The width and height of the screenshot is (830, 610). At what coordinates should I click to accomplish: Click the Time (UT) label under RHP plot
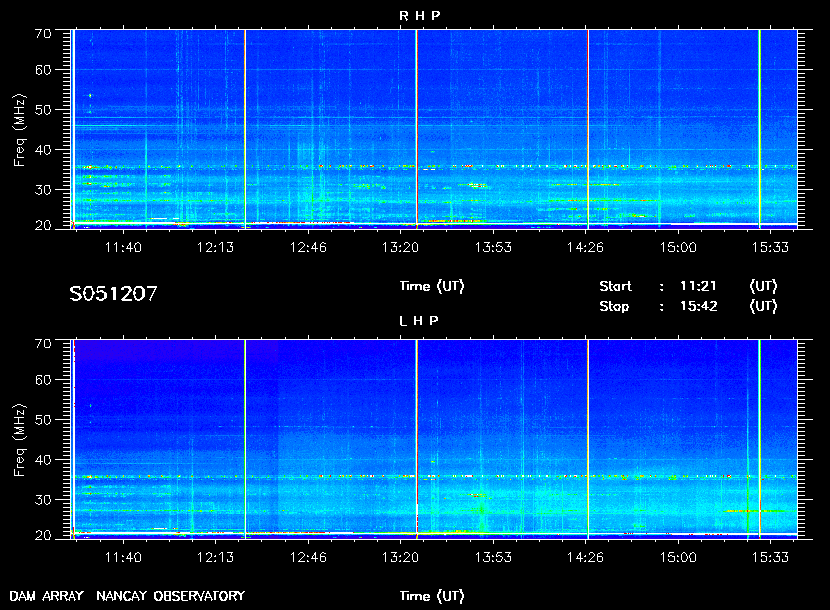432,286
